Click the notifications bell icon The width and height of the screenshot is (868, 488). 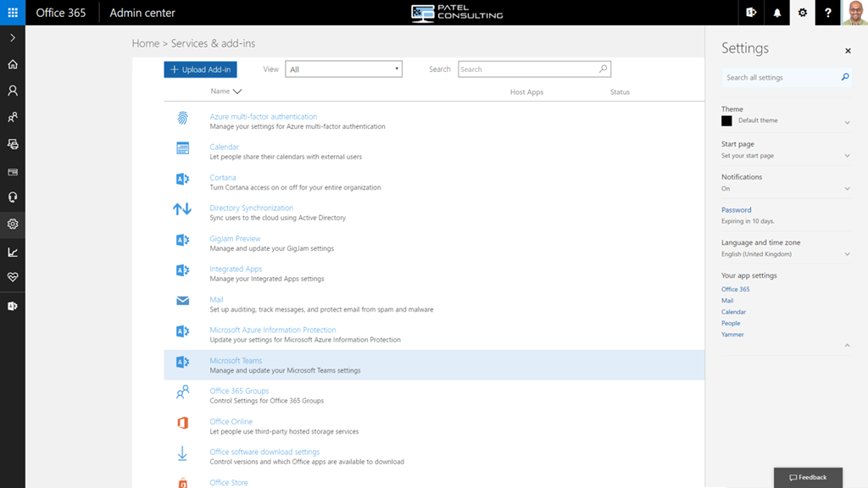tap(776, 13)
